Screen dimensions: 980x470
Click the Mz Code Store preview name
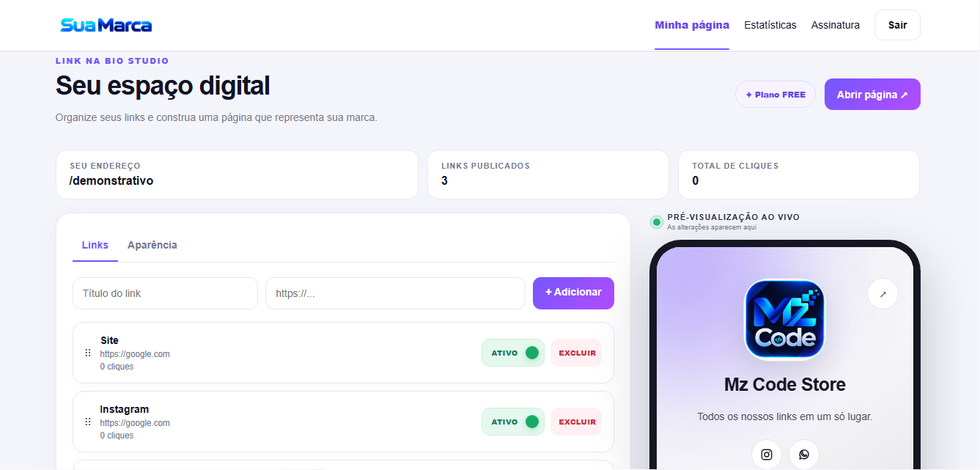point(785,384)
